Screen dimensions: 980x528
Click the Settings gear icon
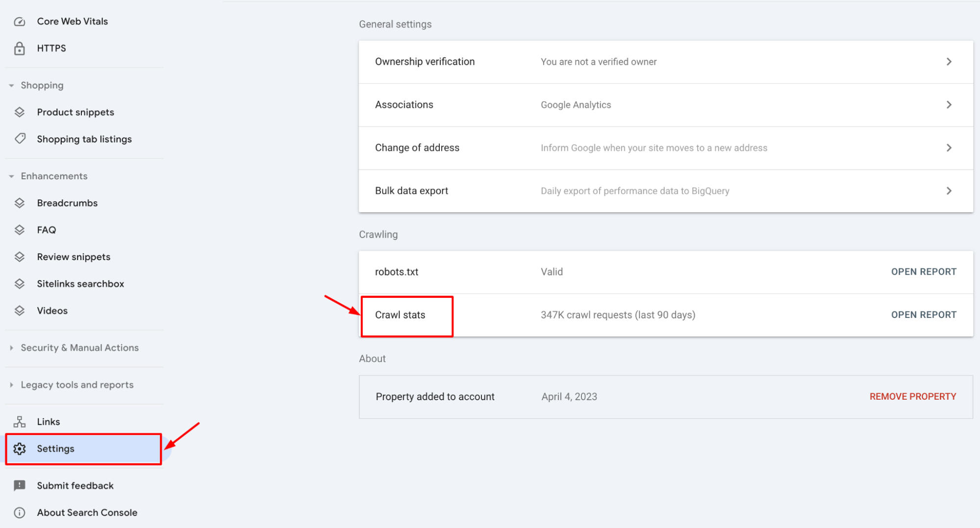click(20, 449)
